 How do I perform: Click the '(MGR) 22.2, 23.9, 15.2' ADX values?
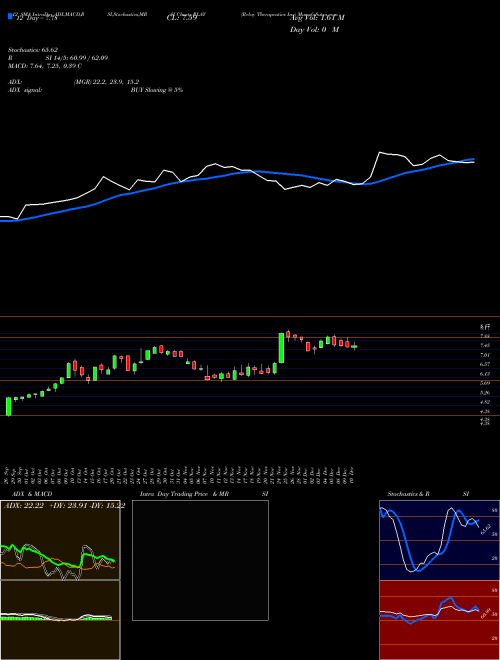tap(106, 82)
